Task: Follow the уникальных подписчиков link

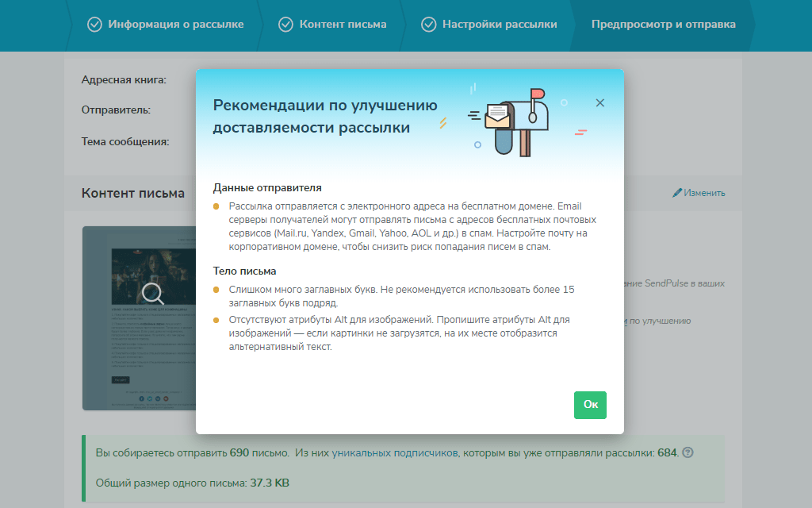Action: (x=395, y=452)
